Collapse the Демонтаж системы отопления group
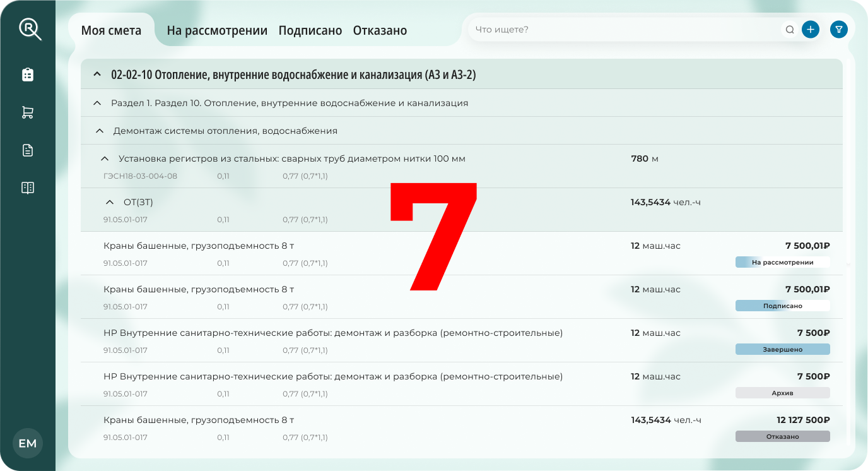 pos(99,131)
